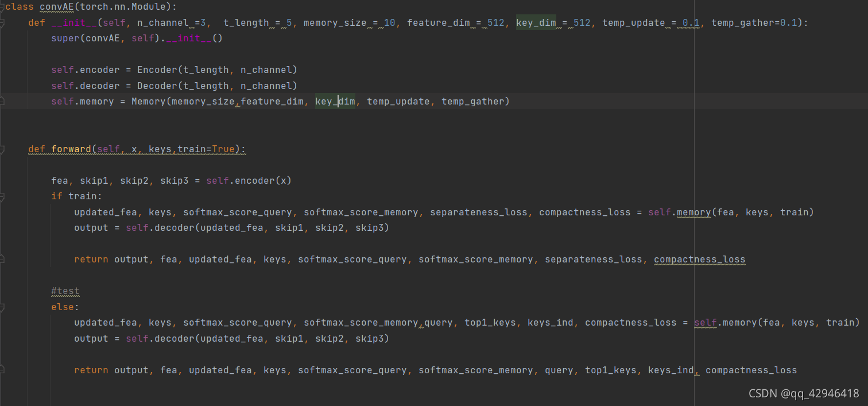Screen dimensions: 868x406
Task: Click top1_keys in else-branch assignment
Action: click(490, 323)
